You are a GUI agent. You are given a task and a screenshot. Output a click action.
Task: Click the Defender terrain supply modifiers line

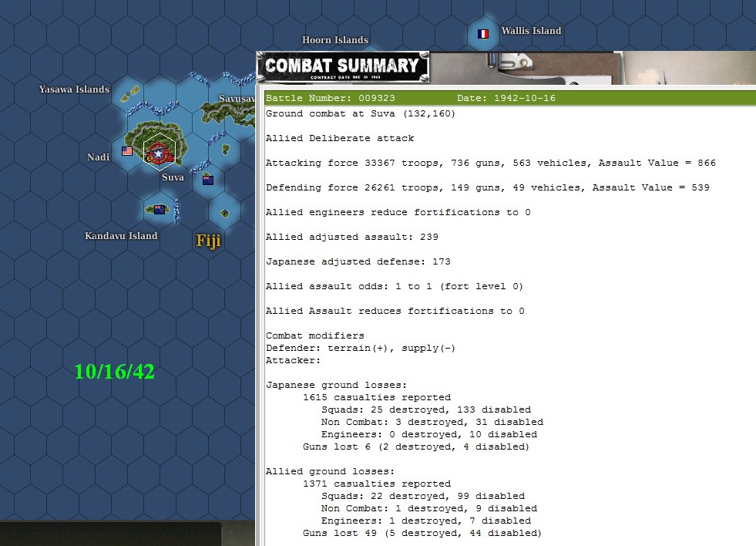click(x=361, y=349)
